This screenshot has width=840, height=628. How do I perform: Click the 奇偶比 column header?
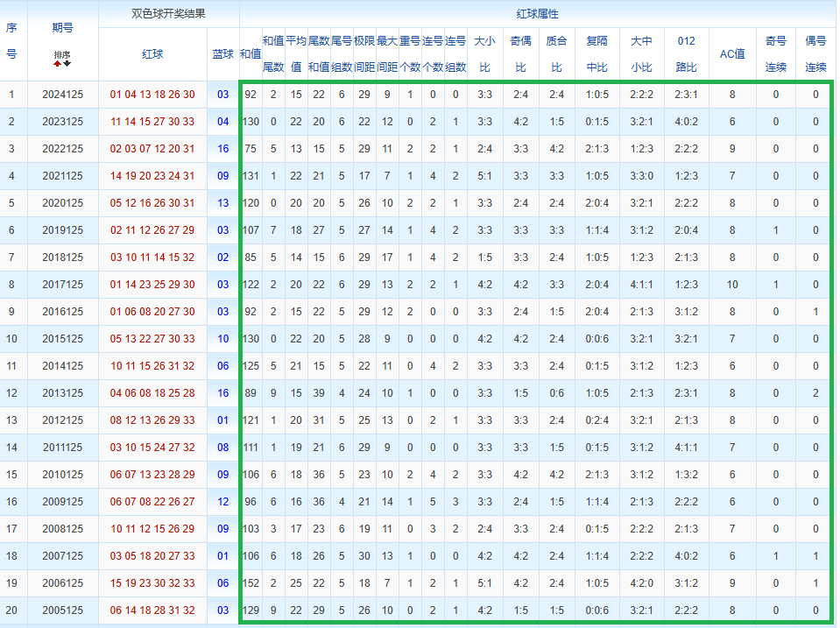pos(521,53)
